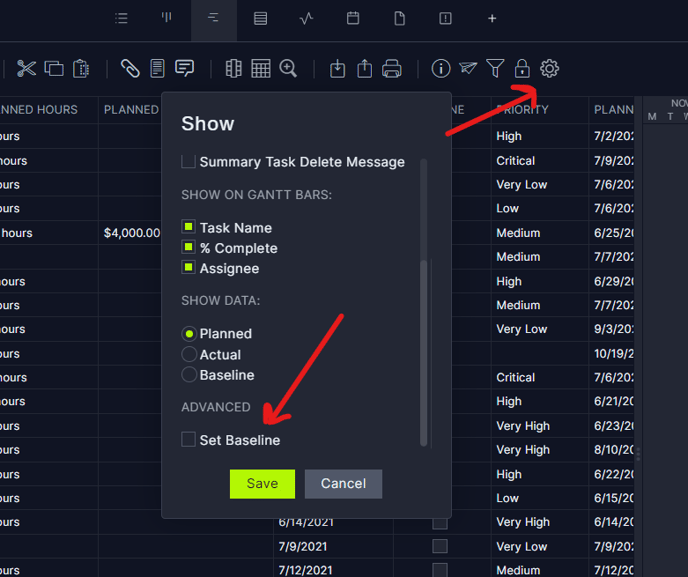Open the settings gear icon
Screen dimensions: 688x577
(x=549, y=68)
